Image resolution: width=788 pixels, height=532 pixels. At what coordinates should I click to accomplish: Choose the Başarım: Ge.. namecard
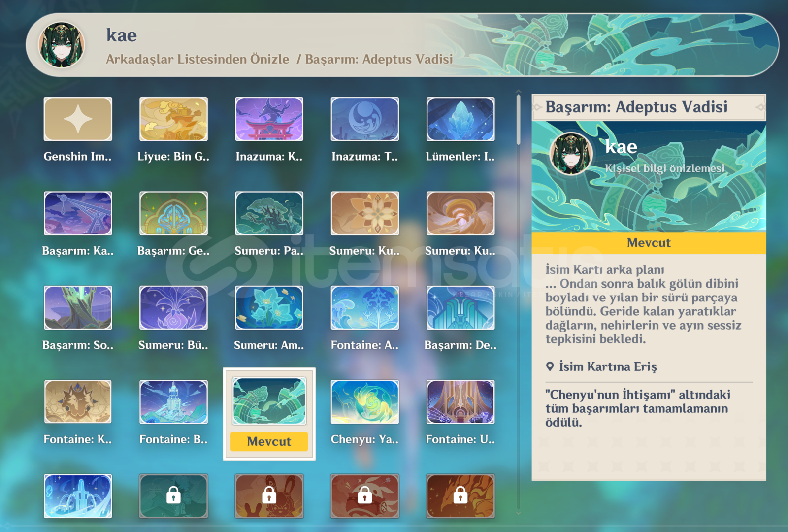click(173, 213)
